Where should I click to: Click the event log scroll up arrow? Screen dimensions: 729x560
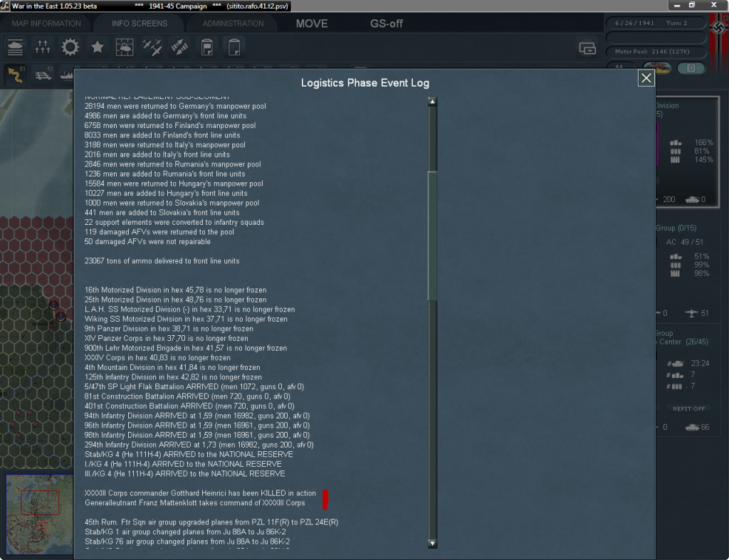point(432,102)
